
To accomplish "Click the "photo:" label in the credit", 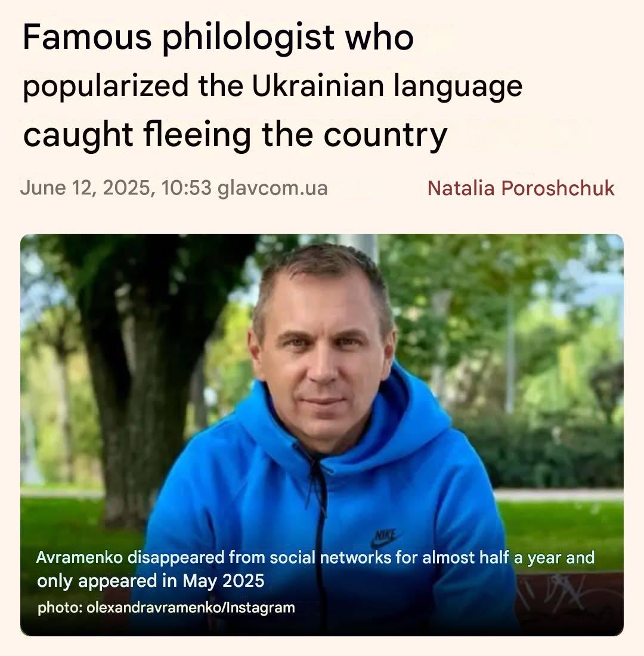I will tap(60, 608).
